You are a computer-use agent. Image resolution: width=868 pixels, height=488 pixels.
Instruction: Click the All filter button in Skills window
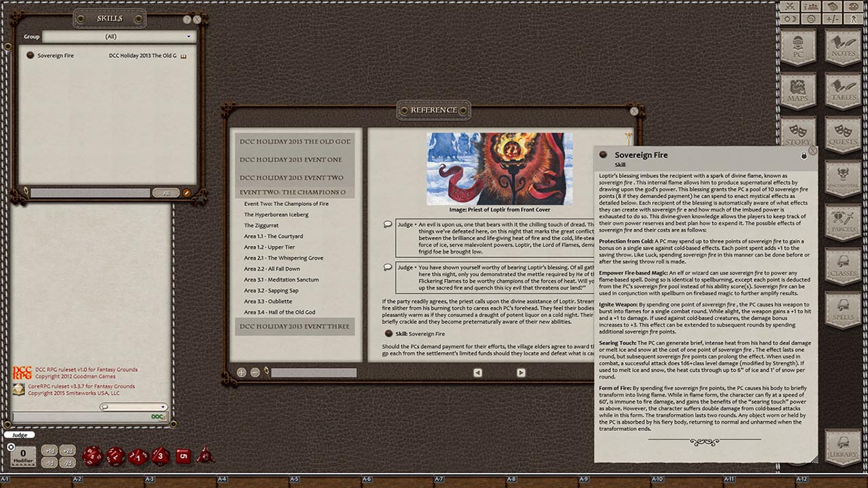[x=166, y=192]
